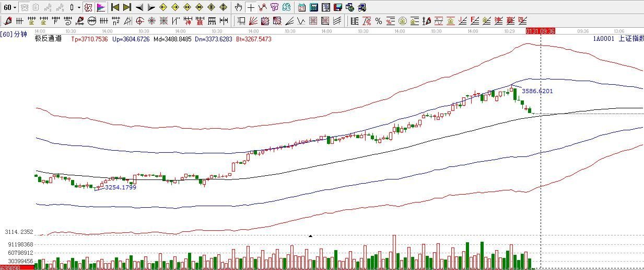
Task: Click the black left triangle arrow
Action: click(x=139, y=7)
